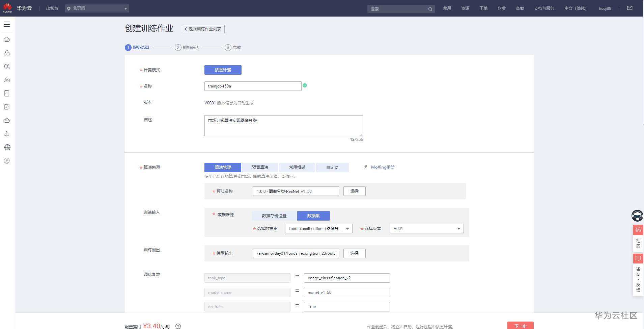Click the 华为云 brand name
Screen dimensions: 644x329
point(24,8)
